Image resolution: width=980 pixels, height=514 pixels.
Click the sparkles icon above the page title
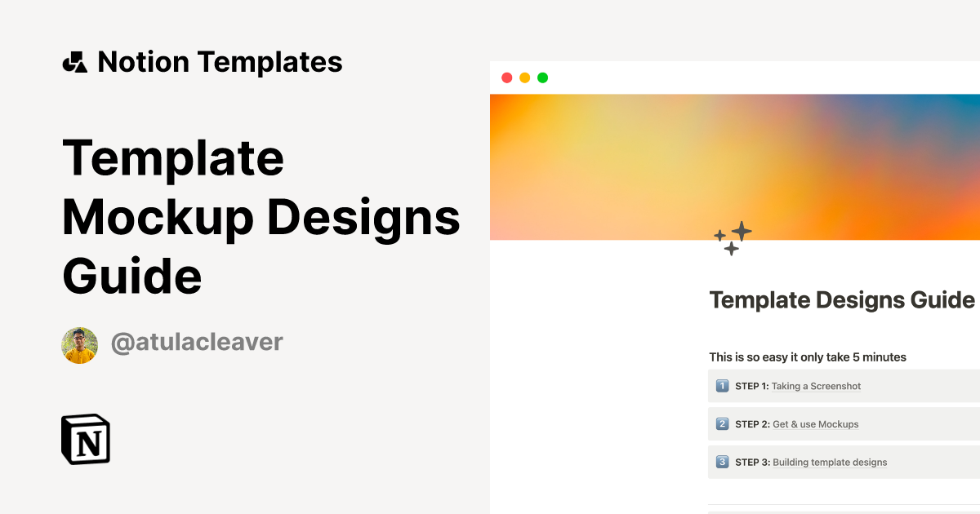click(x=733, y=237)
